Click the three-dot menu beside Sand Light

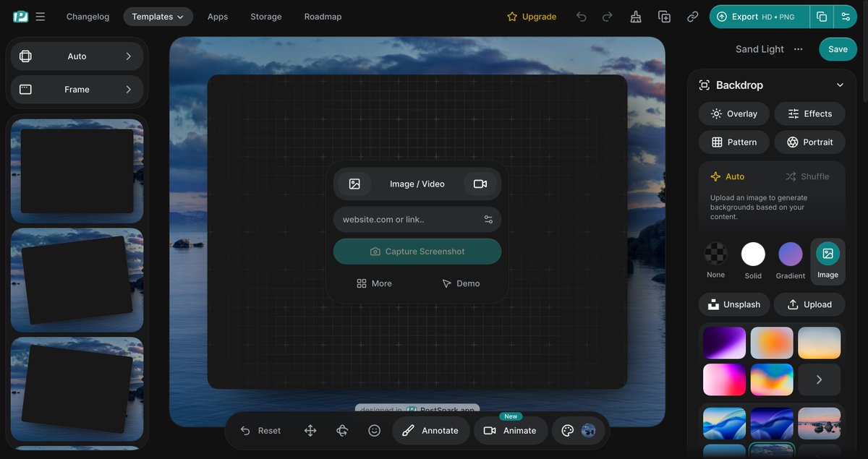[799, 49]
